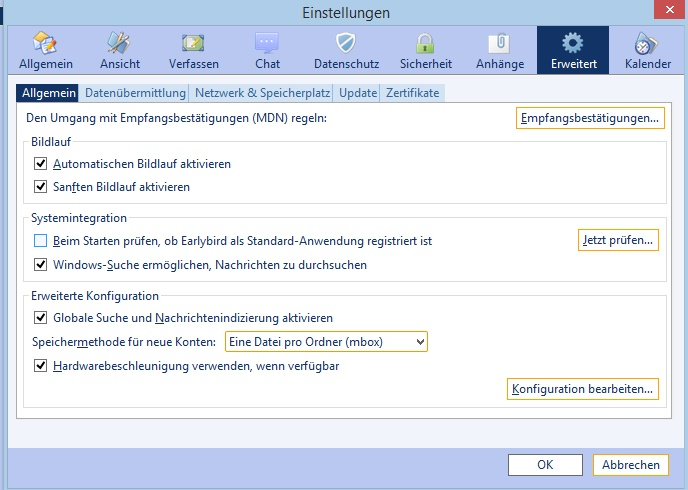Toggle Sanften Bildlauf aktivieren checkbox
The image size is (688, 490).
[40, 186]
